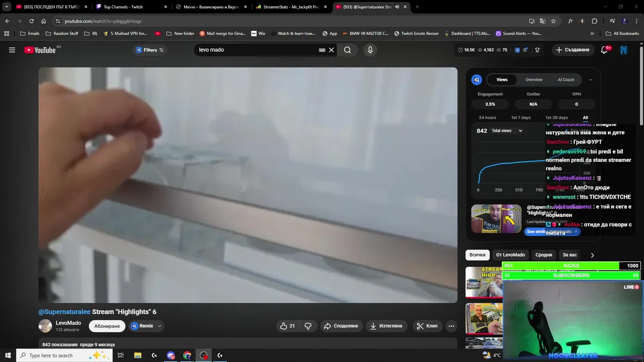Screen dimensions: 644x362
Task: Select the Всички filter chip
Action: pos(477,255)
